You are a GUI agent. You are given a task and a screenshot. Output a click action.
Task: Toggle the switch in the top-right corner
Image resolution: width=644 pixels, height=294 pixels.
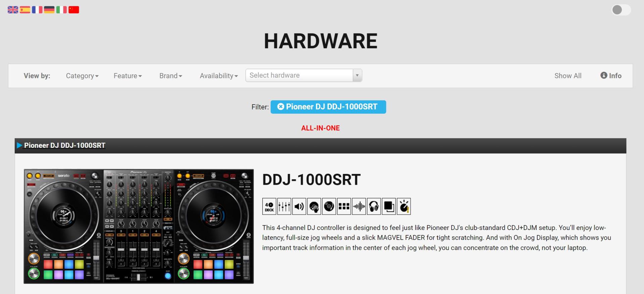tap(621, 10)
